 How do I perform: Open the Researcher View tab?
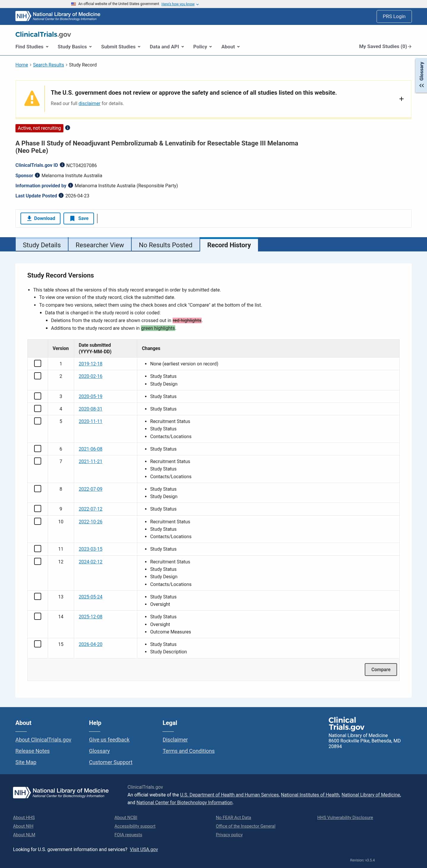coord(100,245)
